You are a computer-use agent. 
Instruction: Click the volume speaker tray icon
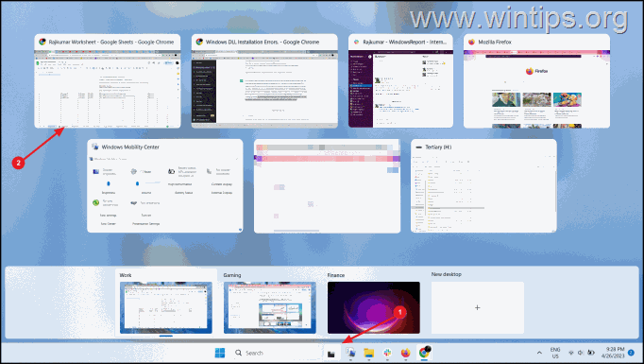point(581,353)
